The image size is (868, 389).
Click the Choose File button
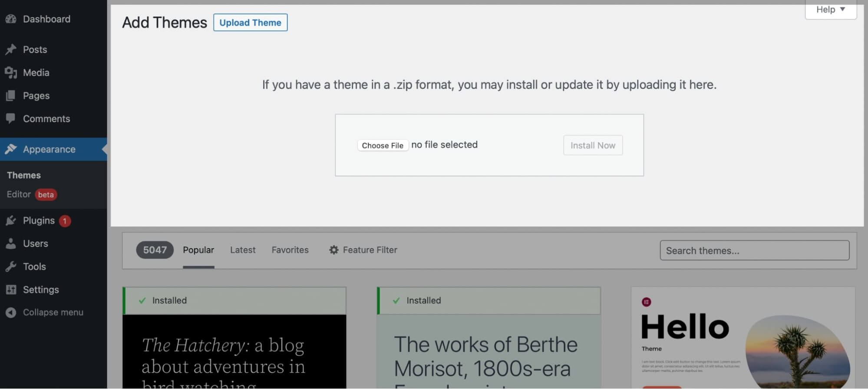(383, 145)
